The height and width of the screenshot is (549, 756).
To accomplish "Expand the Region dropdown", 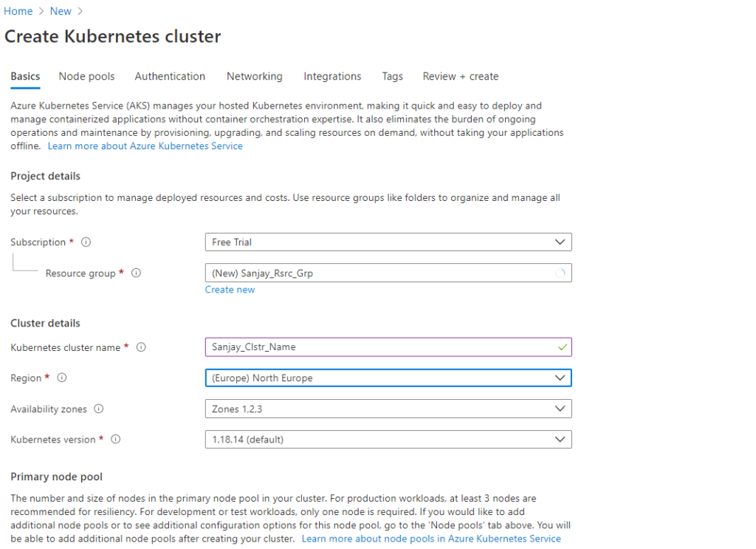I will click(x=388, y=378).
